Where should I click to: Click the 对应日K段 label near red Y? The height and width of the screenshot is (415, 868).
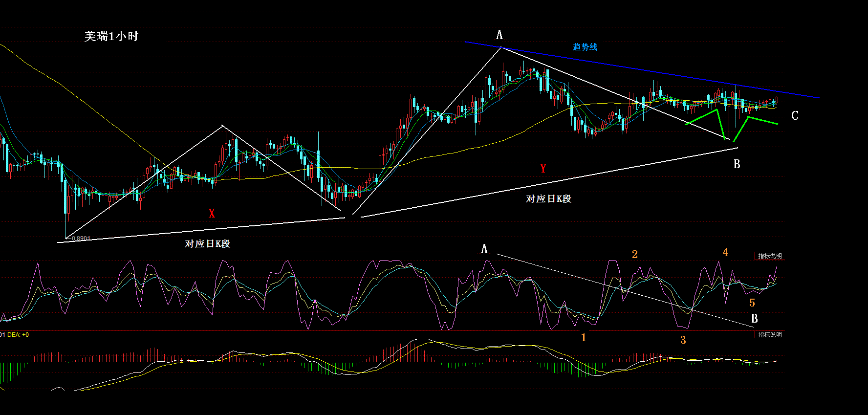548,198
